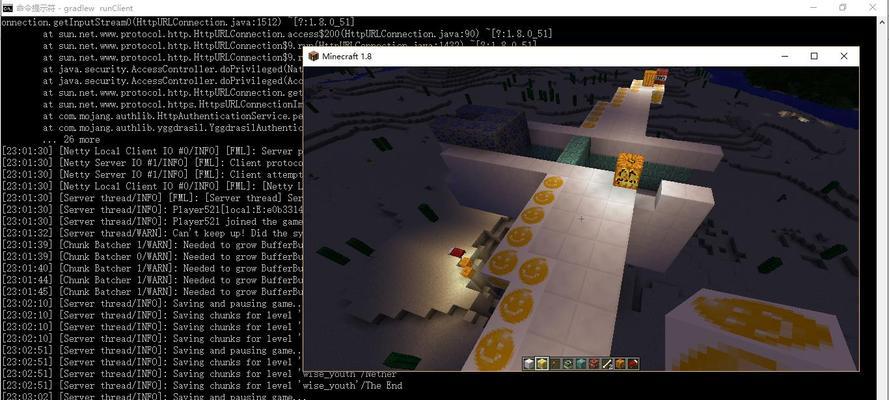The image size is (889, 400).
Task: Restore down the command prompt window
Action: [x=843, y=7]
